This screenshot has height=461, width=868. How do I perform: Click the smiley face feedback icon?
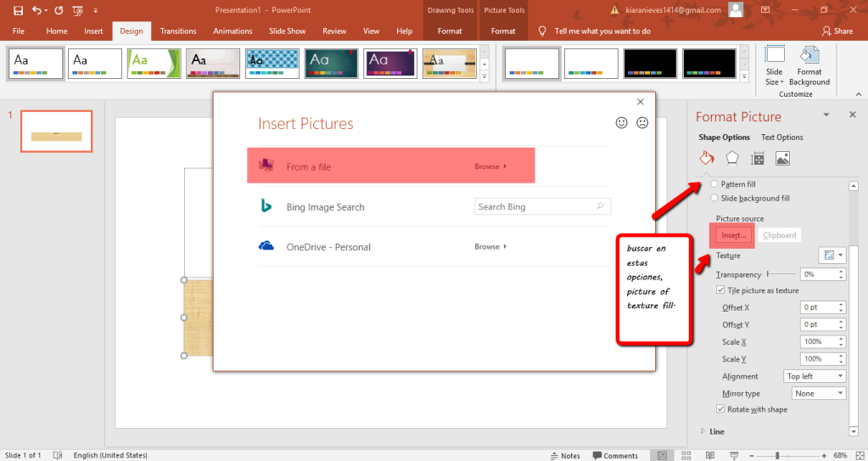[622, 123]
